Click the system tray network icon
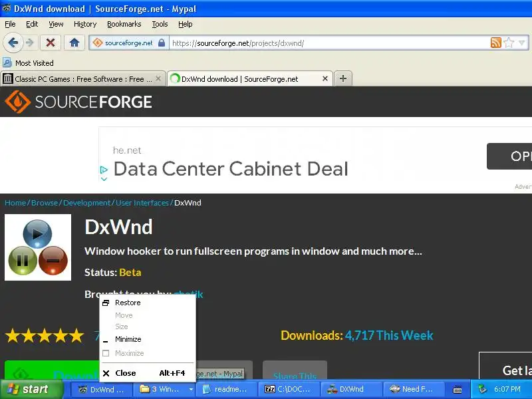 click(482, 389)
